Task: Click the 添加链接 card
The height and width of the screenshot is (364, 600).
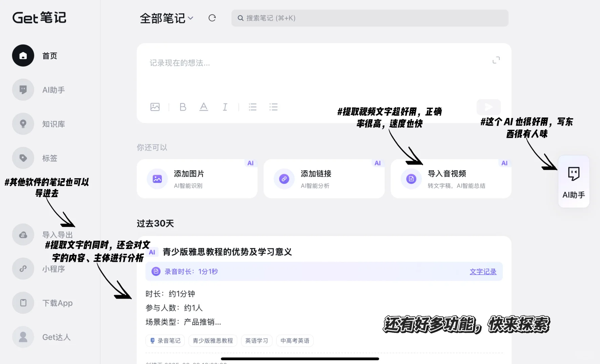Action: 324,179
